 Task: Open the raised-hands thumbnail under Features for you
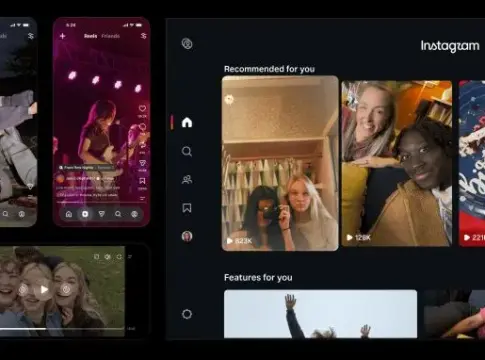(x=320, y=314)
